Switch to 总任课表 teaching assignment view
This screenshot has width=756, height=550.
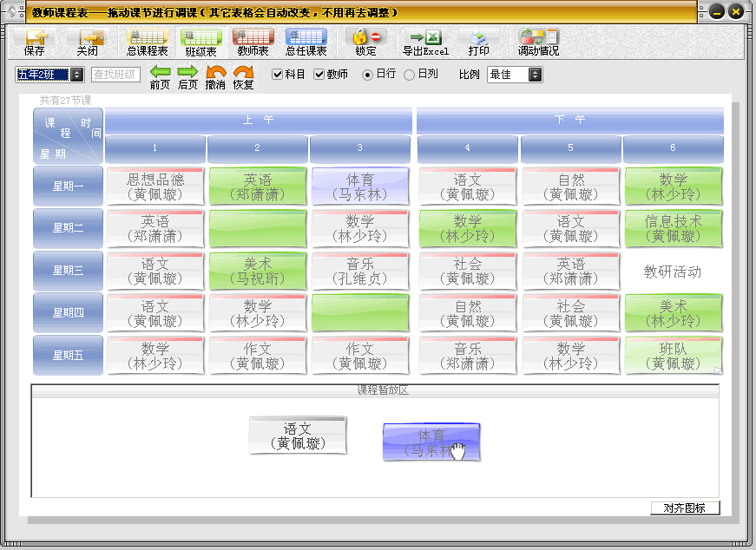(306, 42)
